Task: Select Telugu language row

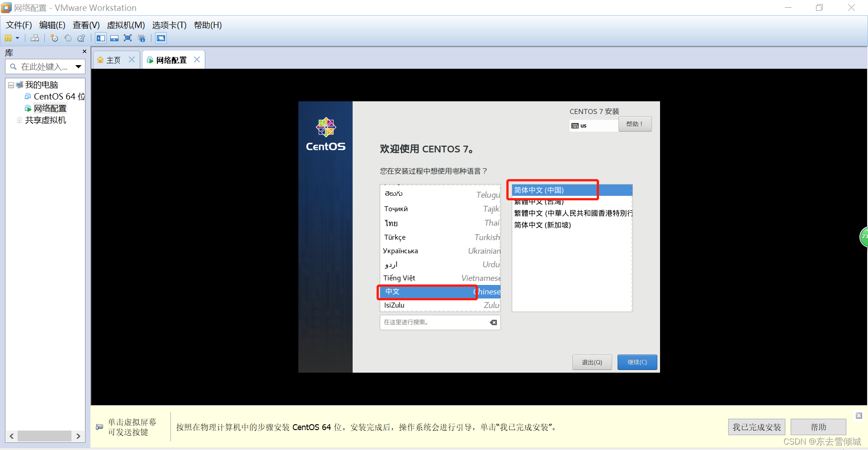Action: [440, 194]
